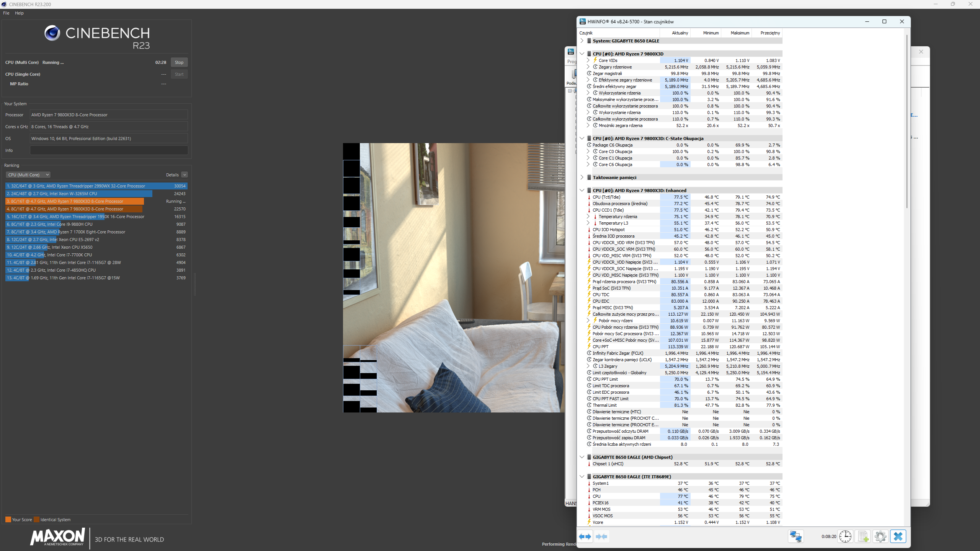Expand the System: GIGABYTE B650 EAGLE section

(582, 41)
